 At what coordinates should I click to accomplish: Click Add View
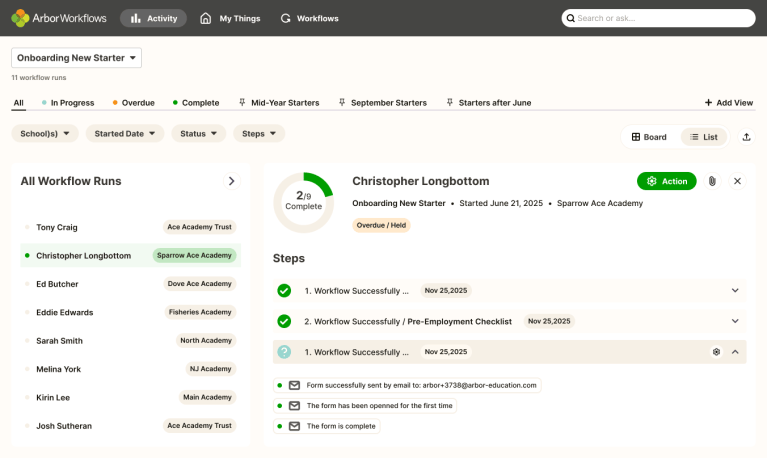(x=729, y=103)
